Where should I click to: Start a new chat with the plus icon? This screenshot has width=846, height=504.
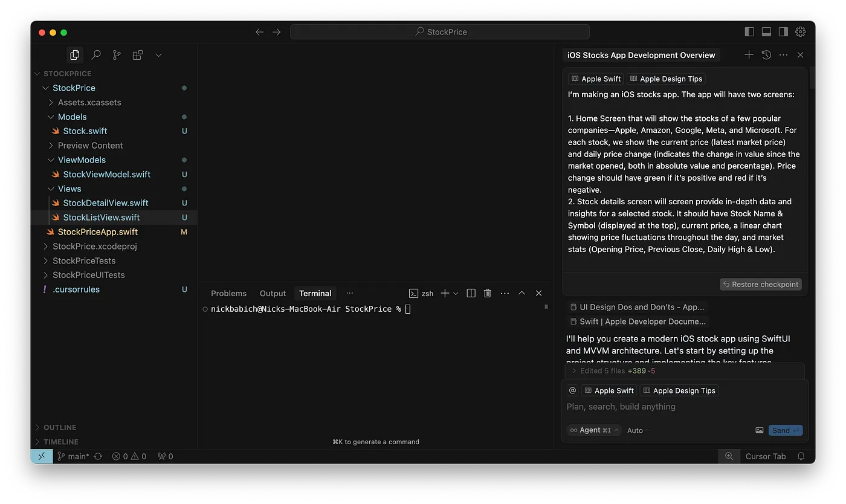click(x=749, y=54)
